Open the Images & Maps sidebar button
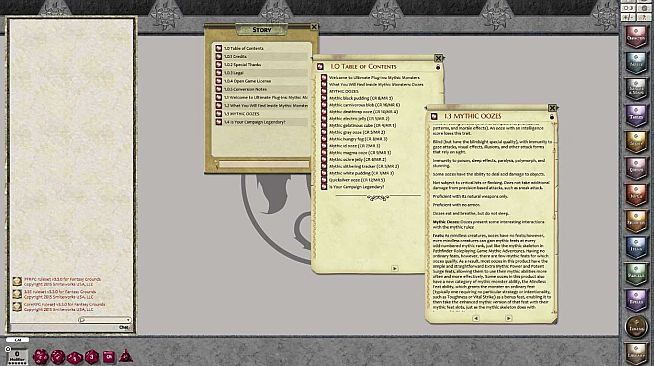The width and height of the screenshot is (654, 366). [x=636, y=89]
